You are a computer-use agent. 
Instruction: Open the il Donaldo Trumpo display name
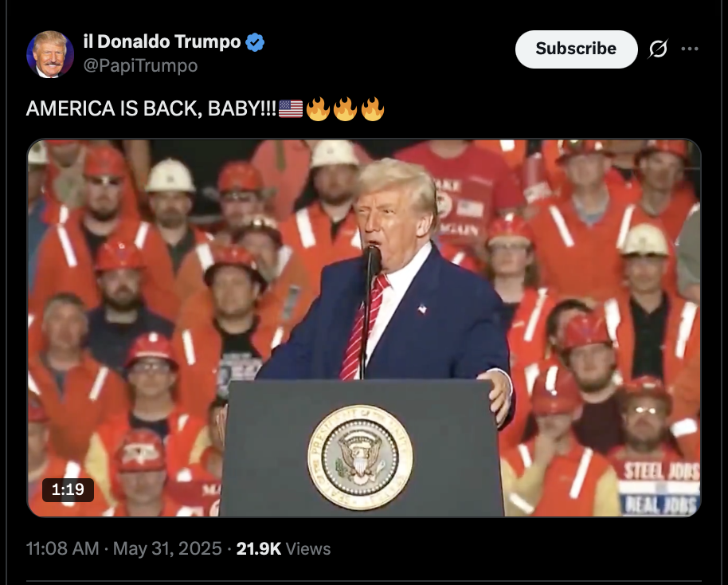(x=162, y=41)
